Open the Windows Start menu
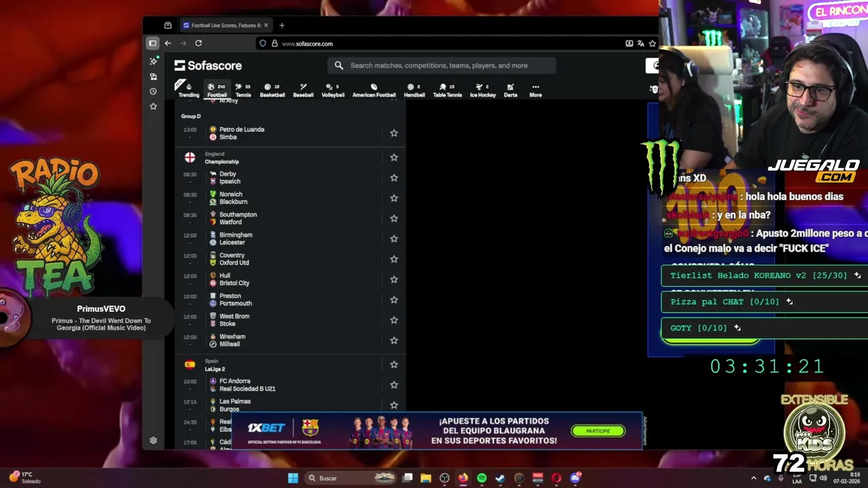 coord(293,478)
